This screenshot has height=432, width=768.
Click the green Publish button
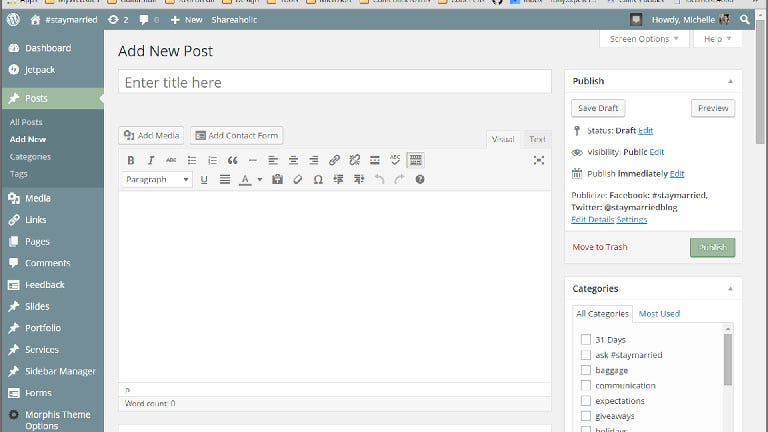pos(713,247)
